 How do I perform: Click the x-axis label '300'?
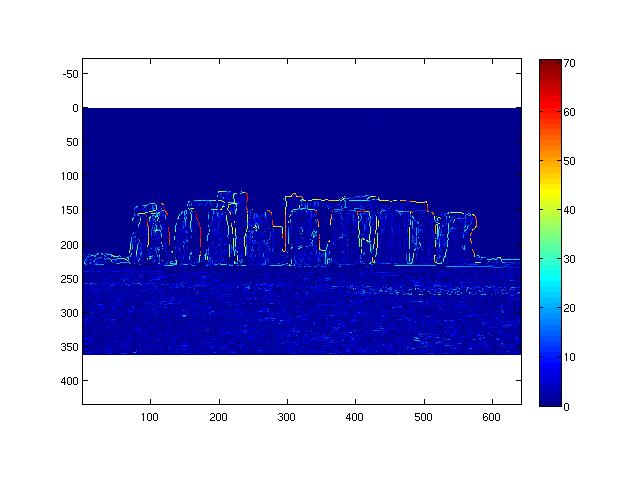pyautogui.click(x=287, y=417)
